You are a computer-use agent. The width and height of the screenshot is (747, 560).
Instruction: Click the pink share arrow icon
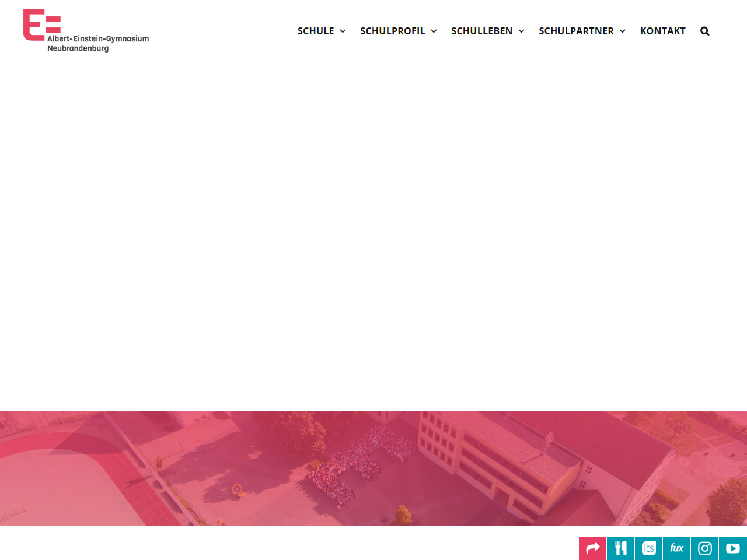(x=592, y=548)
